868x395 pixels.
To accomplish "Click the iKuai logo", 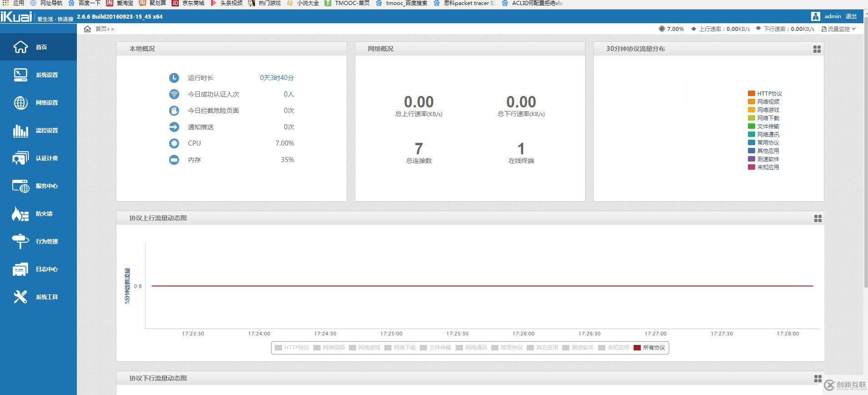I will [16, 17].
